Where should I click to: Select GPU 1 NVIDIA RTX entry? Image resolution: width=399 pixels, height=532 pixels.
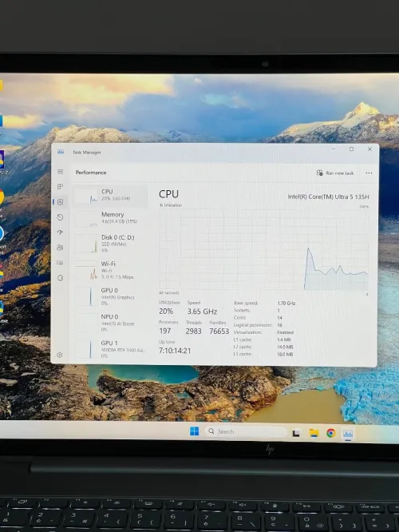(110, 349)
